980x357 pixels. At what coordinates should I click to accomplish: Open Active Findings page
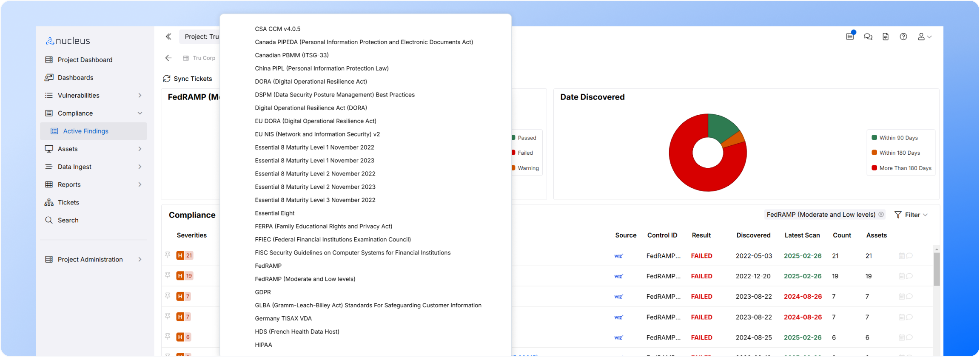pyautogui.click(x=94, y=131)
